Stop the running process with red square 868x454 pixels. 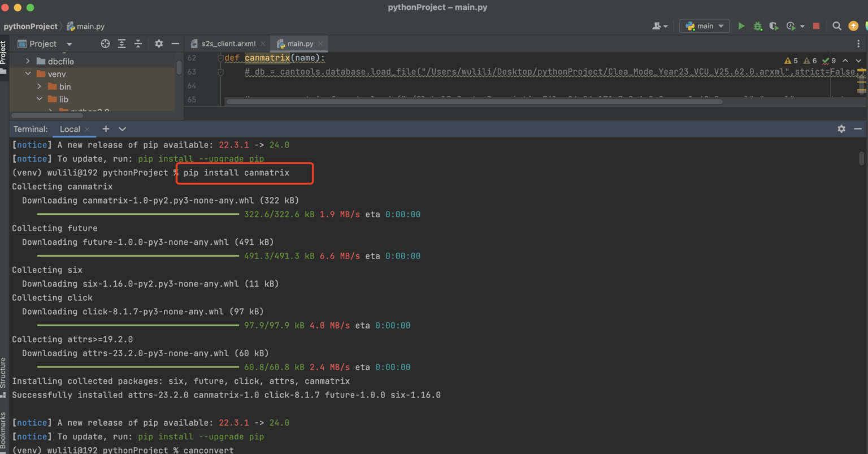(816, 26)
